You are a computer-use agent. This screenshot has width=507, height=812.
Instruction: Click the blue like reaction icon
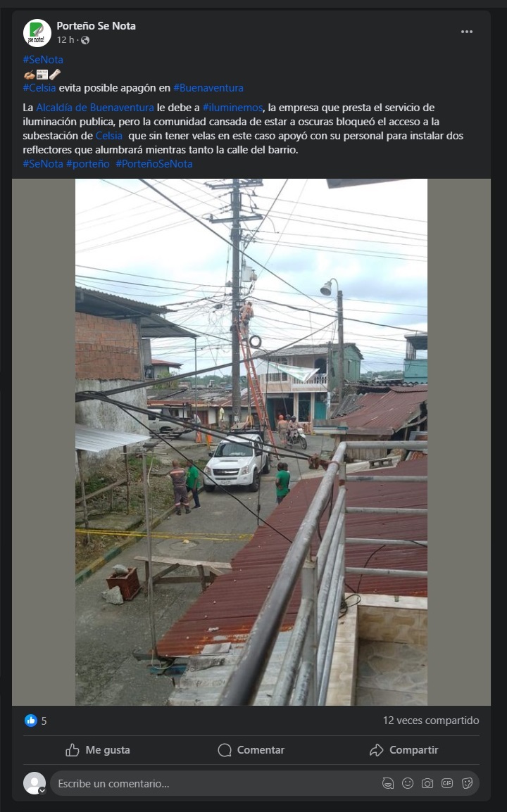coord(31,721)
